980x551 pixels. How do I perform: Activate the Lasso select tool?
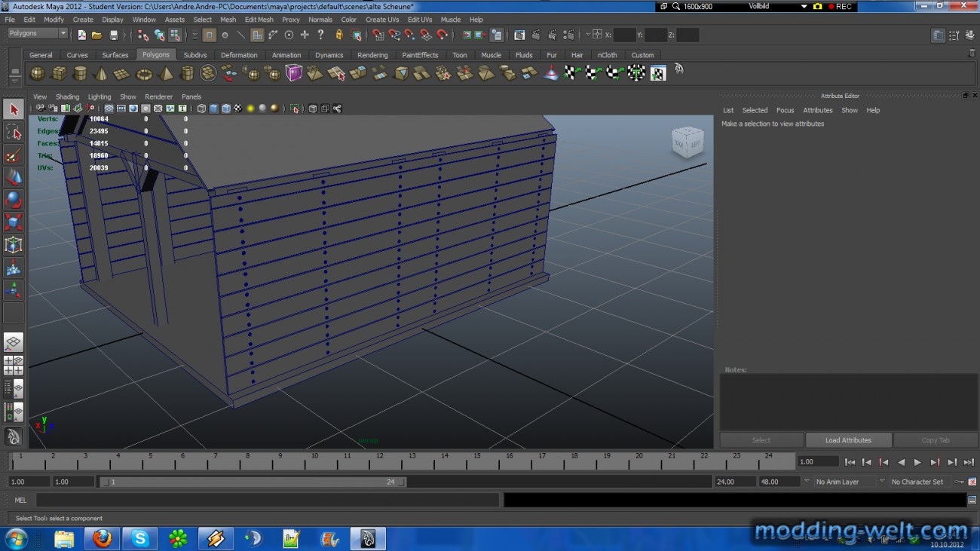14,132
